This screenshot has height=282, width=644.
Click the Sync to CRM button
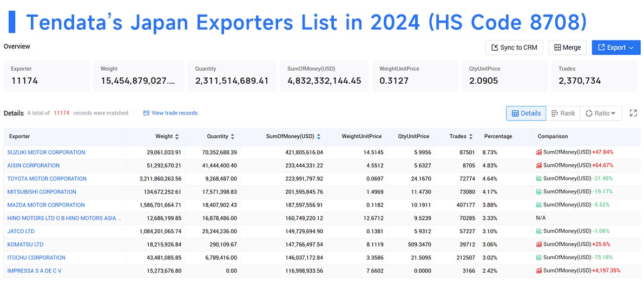[x=514, y=48]
